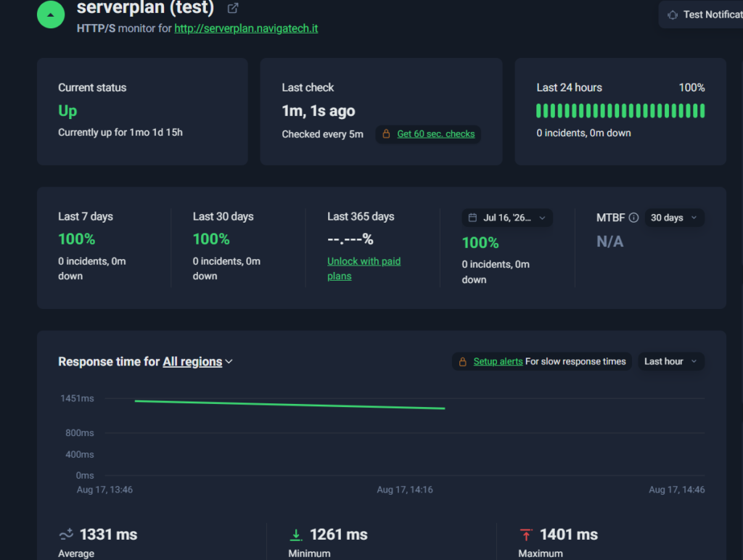Click the Maximum response up-arrow icon
This screenshot has width=743, height=560.
point(526,535)
